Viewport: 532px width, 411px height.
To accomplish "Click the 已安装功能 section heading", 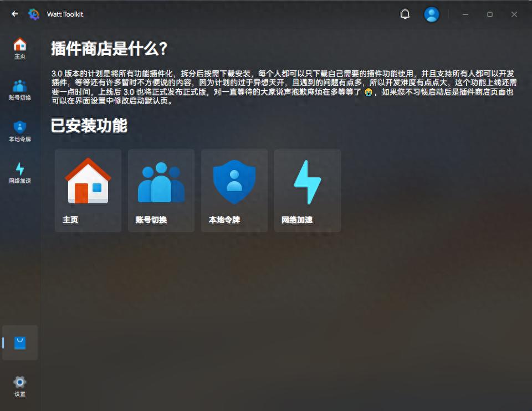I will 90,127.
